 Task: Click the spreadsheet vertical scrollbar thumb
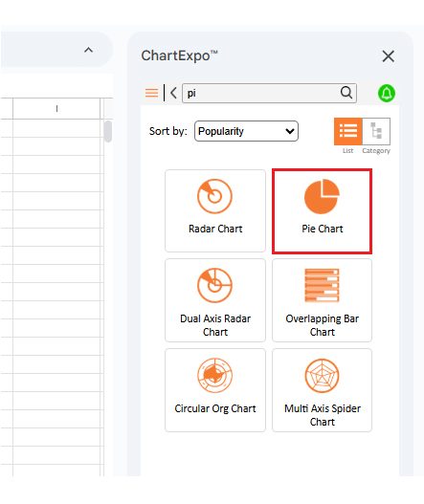click(108, 131)
